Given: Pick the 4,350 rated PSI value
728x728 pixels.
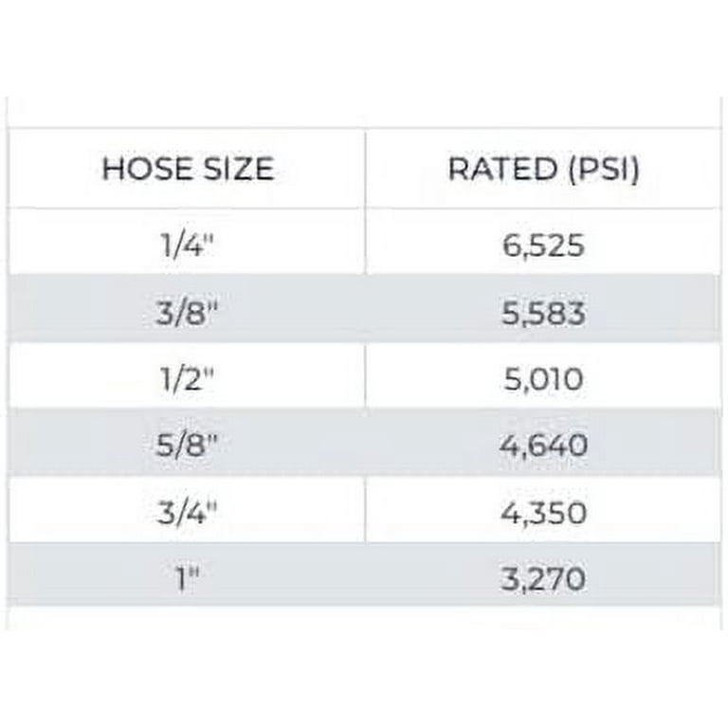Looking at the screenshot, I should (544, 513).
